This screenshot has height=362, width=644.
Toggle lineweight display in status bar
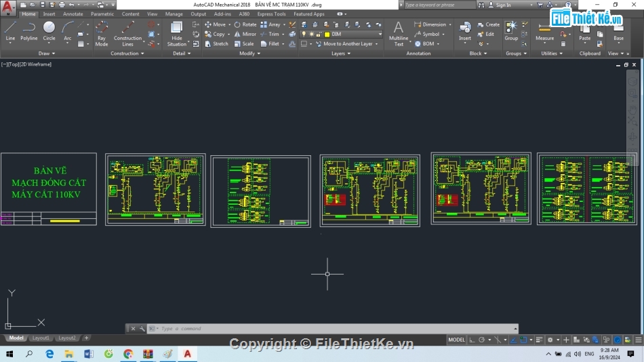pos(540,340)
